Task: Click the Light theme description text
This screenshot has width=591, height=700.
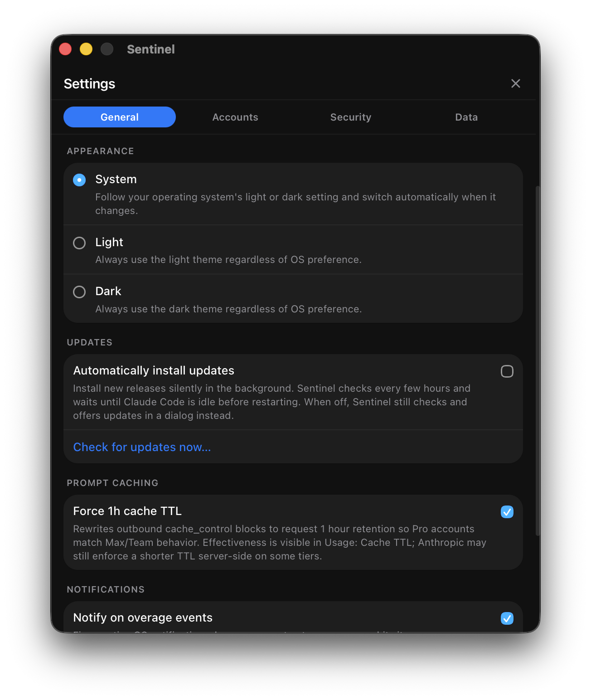Action: coord(228,260)
